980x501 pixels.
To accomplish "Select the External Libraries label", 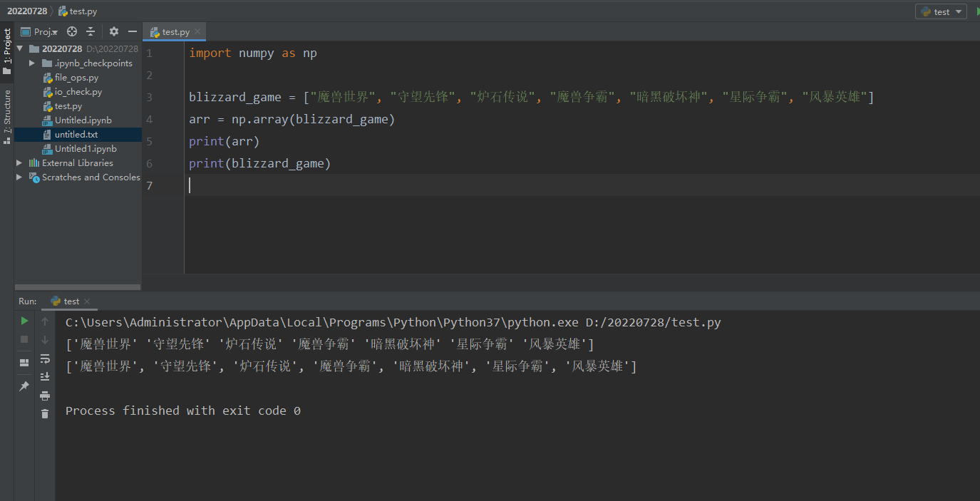I will pyautogui.click(x=78, y=163).
